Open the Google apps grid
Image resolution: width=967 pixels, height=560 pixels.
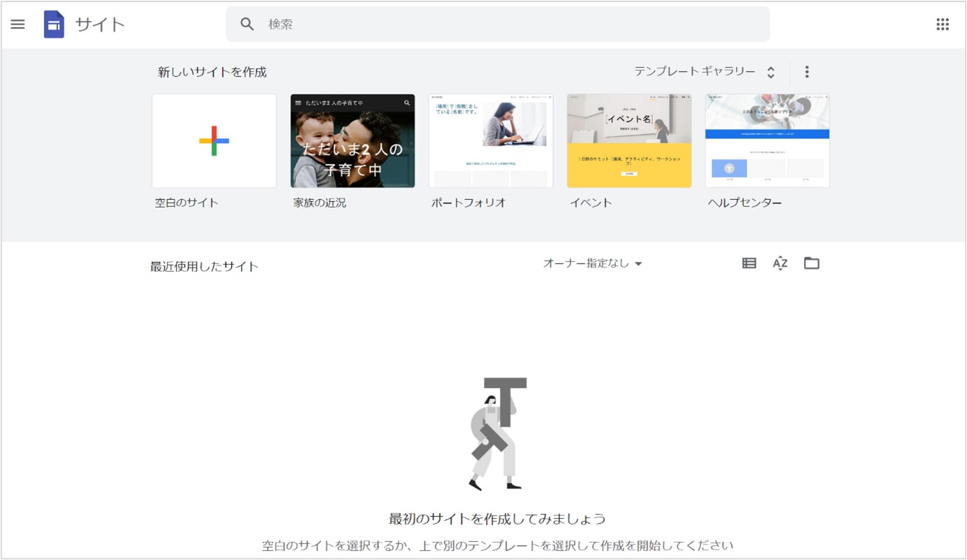(943, 24)
